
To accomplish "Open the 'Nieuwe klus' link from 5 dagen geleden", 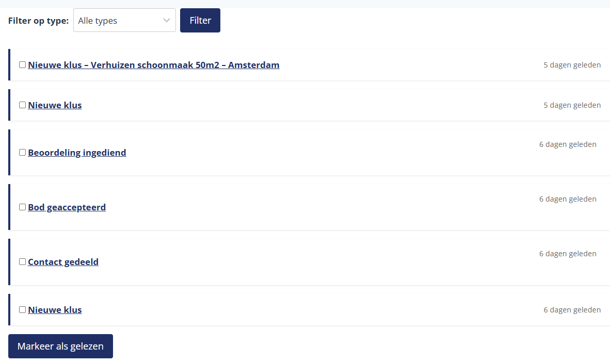I will 55,105.
